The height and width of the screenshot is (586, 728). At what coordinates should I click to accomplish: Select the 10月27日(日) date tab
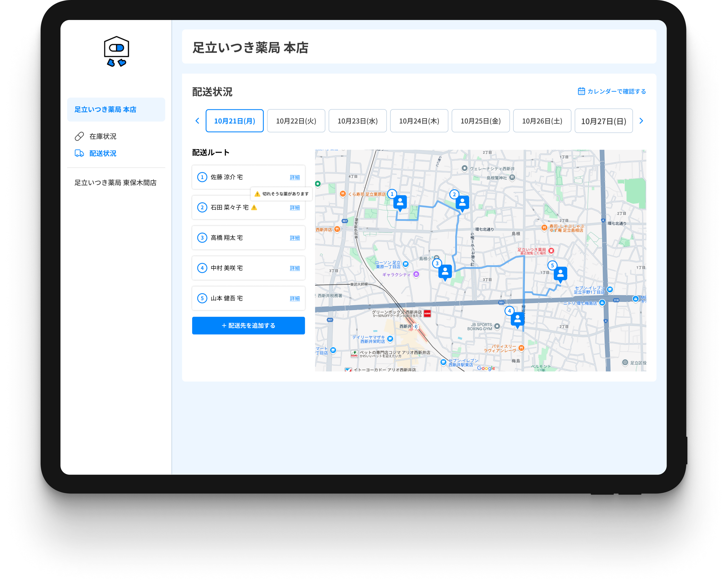603,121
